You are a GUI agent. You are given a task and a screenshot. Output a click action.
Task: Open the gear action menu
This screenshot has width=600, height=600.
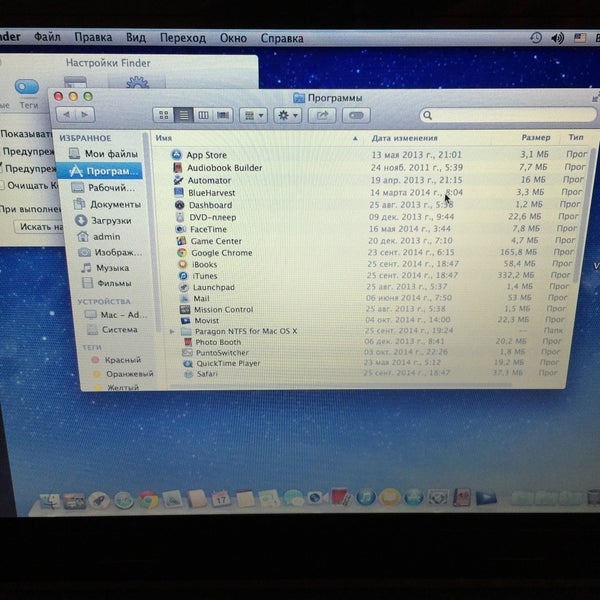287,115
